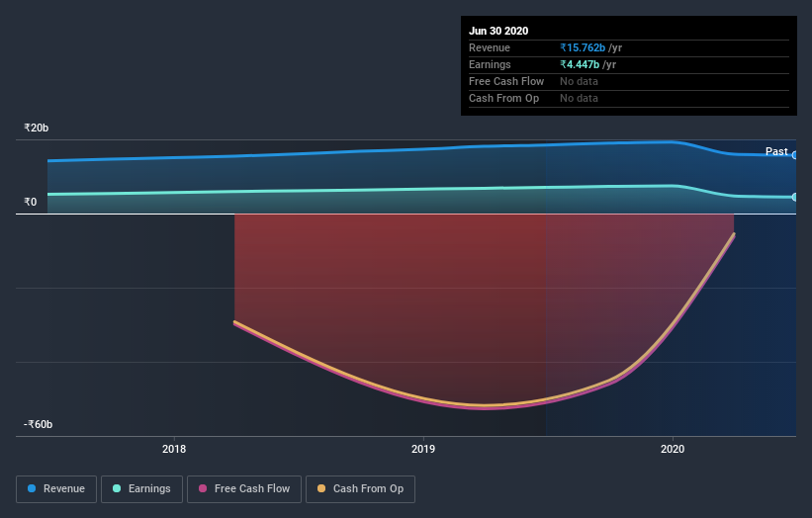Image resolution: width=812 pixels, height=518 pixels.
Task: Toggle the Free Cash Flow legend button
Action: click(244, 489)
